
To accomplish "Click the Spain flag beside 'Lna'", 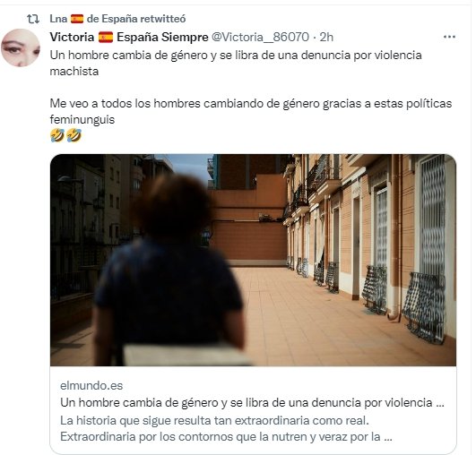I will pyautogui.click(x=77, y=19).
